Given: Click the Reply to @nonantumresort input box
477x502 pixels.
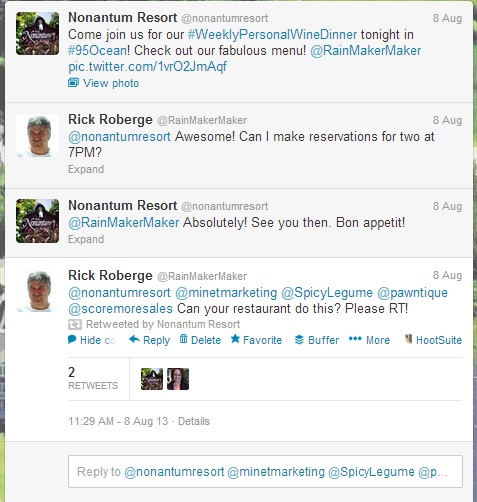Looking at the screenshot, I should point(265,472).
